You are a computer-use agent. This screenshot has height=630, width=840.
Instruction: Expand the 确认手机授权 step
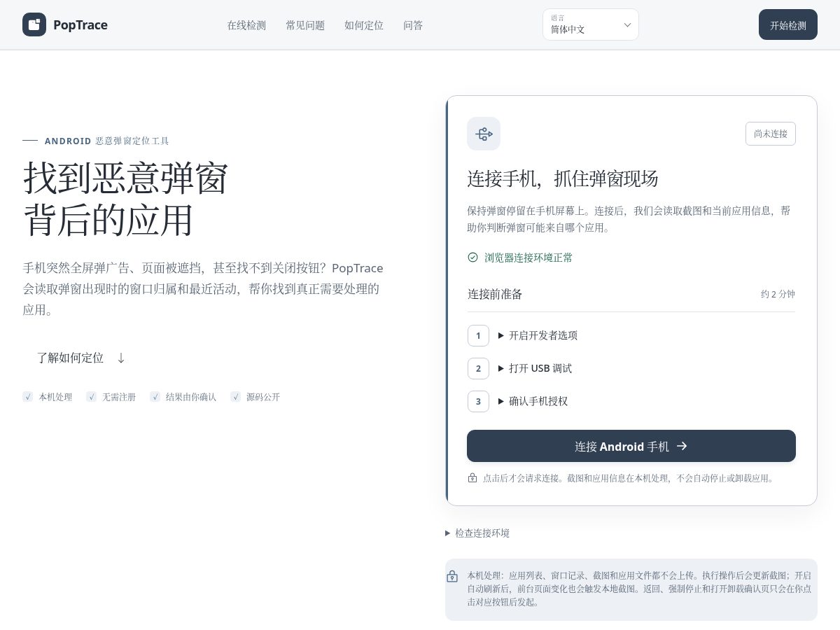pyautogui.click(x=533, y=401)
